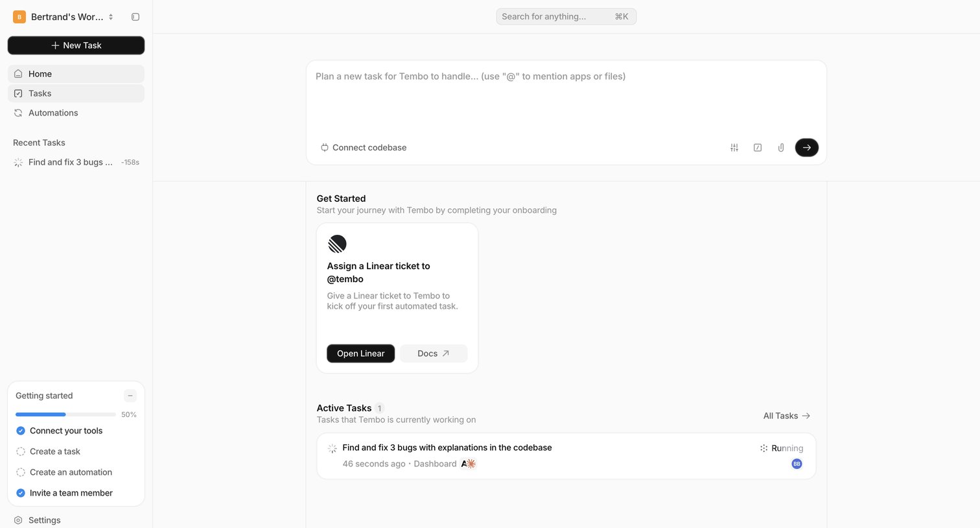Open the task settings sliders icon

pos(734,148)
